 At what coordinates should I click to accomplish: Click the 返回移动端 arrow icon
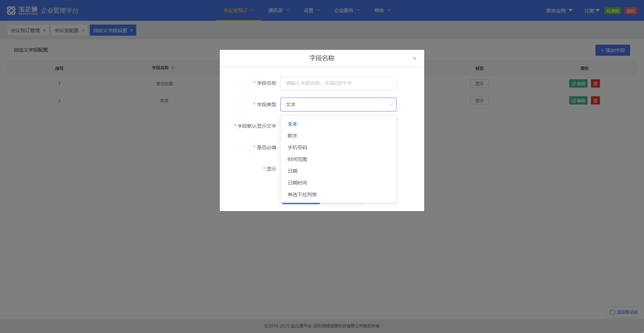[x=612, y=312]
